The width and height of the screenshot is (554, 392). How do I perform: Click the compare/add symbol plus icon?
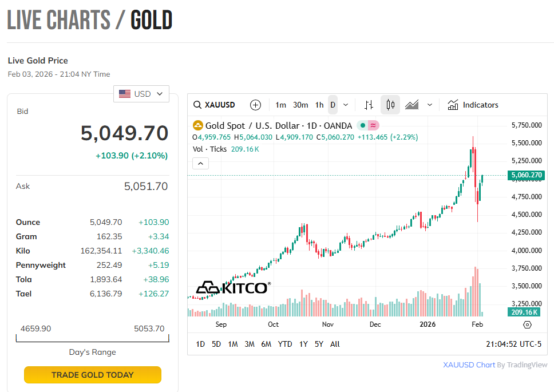click(x=256, y=105)
